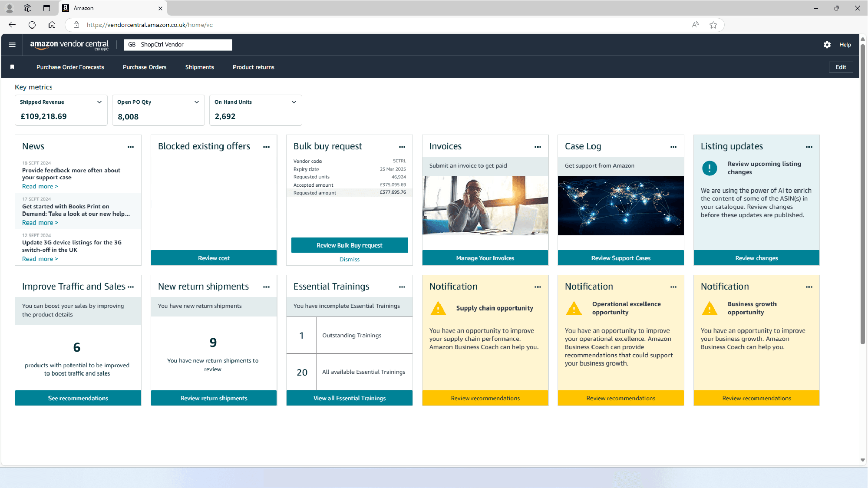
Task: Open Blocked existing offers options menu
Action: coord(267,147)
